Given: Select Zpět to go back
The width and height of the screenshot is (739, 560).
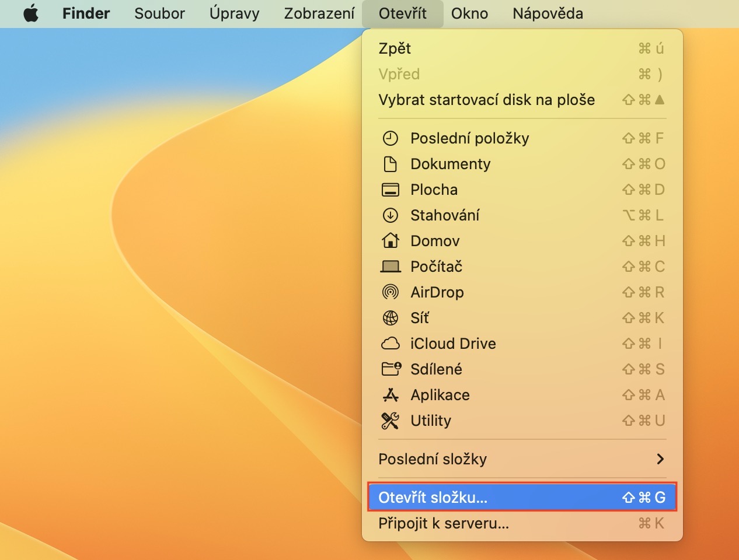Looking at the screenshot, I should [x=395, y=48].
